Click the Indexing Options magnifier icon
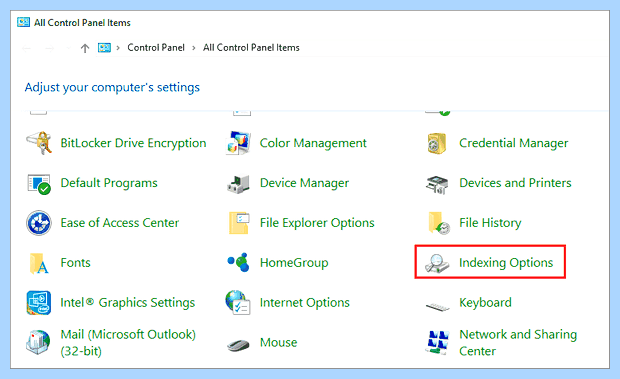This screenshot has height=379, width=620. (x=437, y=264)
